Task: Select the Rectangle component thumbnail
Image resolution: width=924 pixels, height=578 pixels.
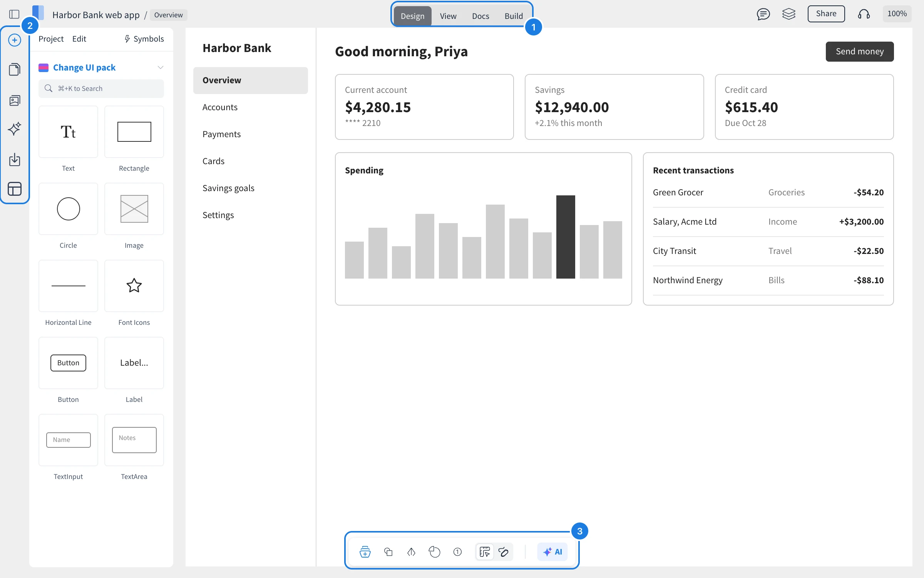Action: [x=134, y=132]
